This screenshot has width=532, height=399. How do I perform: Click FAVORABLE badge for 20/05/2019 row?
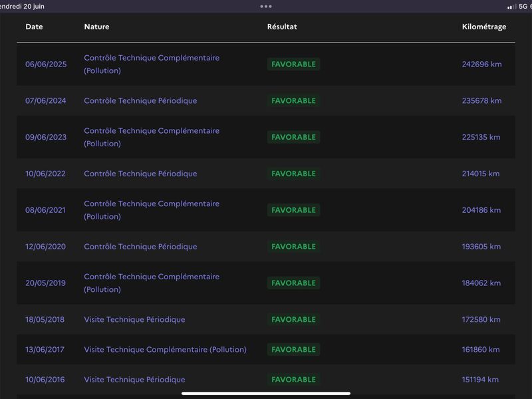[x=293, y=283]
